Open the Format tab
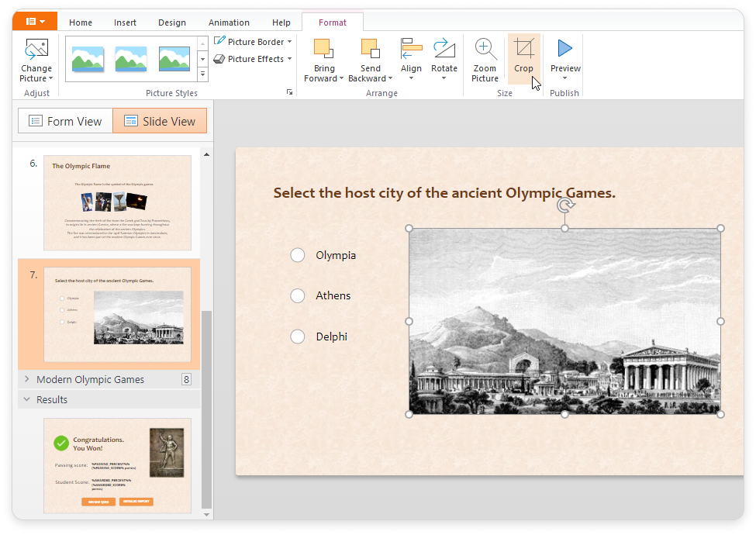Screen dimensions: 756x535 [333, 22]
